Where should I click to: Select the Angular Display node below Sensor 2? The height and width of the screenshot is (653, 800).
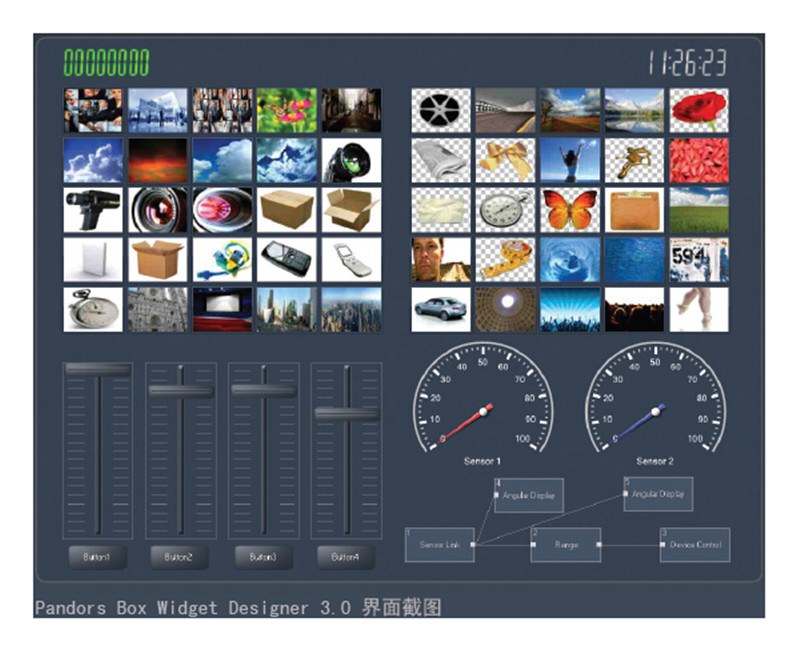658,494
